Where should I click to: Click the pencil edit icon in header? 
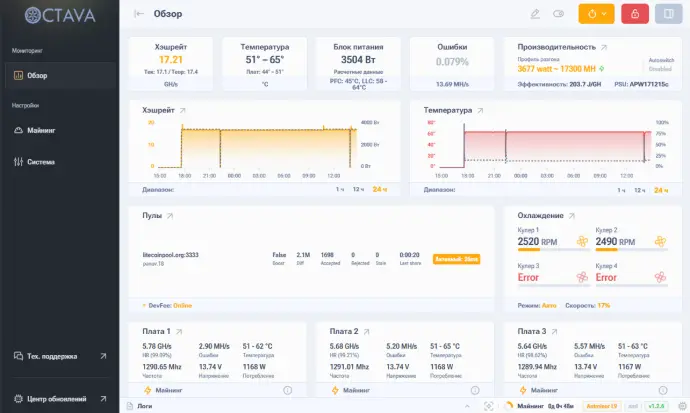[535, 14]
